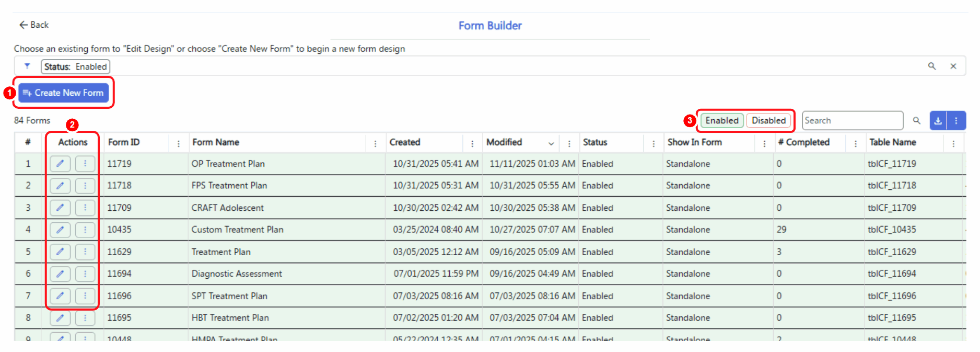The width and height of the screenshot is (980, 352).
Task: Open more actions for HBT Treatment Plan
Action: (85, 318)
